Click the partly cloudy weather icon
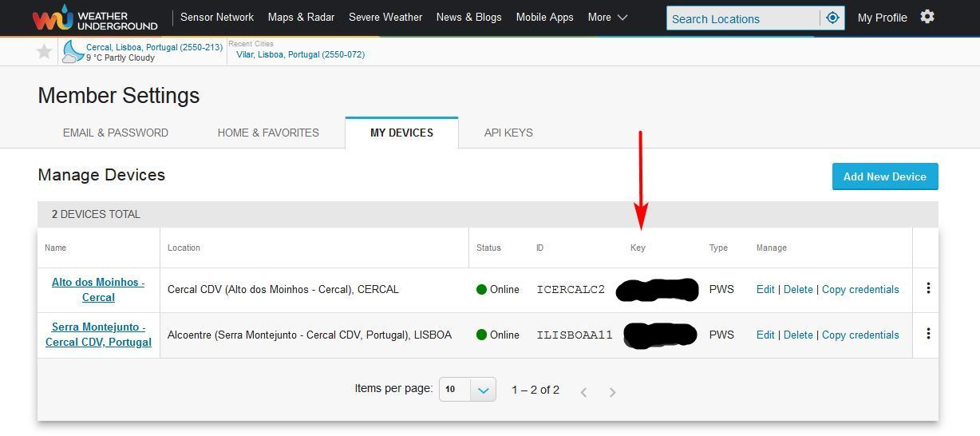Screen dimensions: 980x436 pyautogui.click(x=73, y=52)
